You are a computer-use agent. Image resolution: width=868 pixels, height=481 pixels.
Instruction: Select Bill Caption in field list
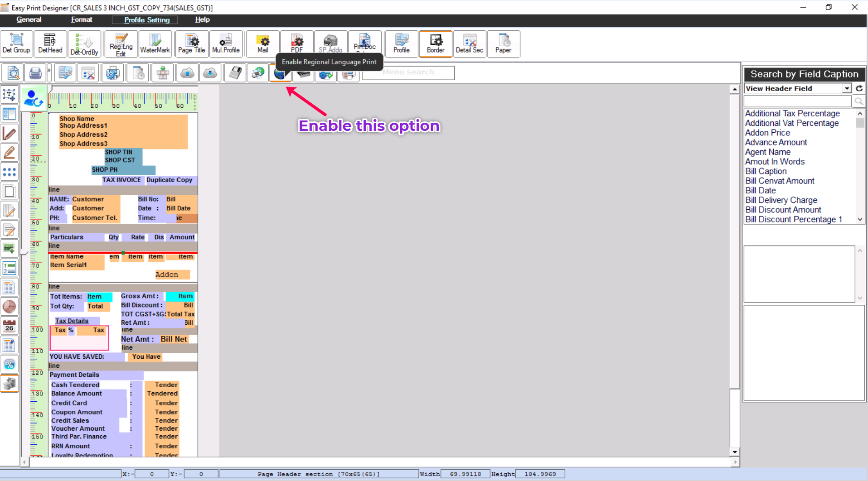pos(766,171)
